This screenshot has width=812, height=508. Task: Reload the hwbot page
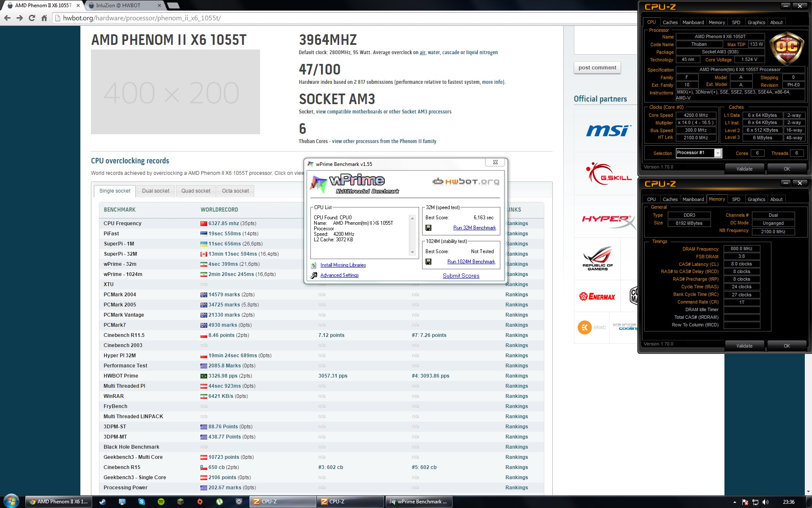click(32, 18)
